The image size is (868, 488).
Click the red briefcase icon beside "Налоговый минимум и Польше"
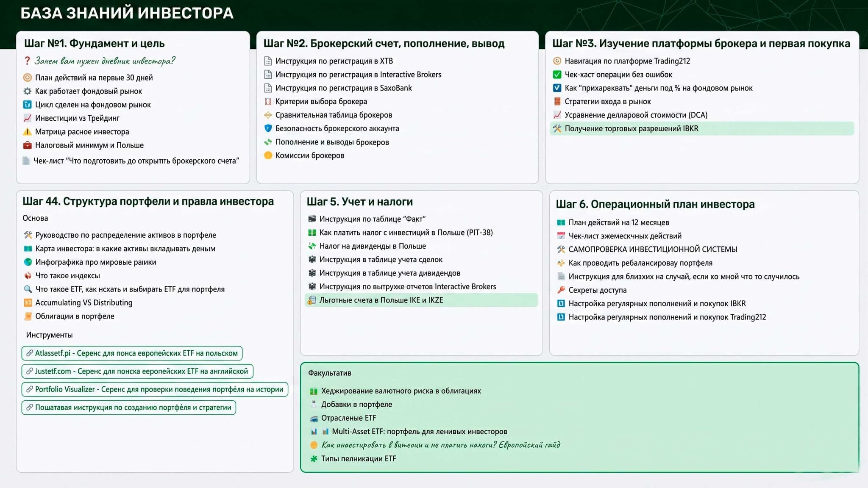(x=27, y=145)
